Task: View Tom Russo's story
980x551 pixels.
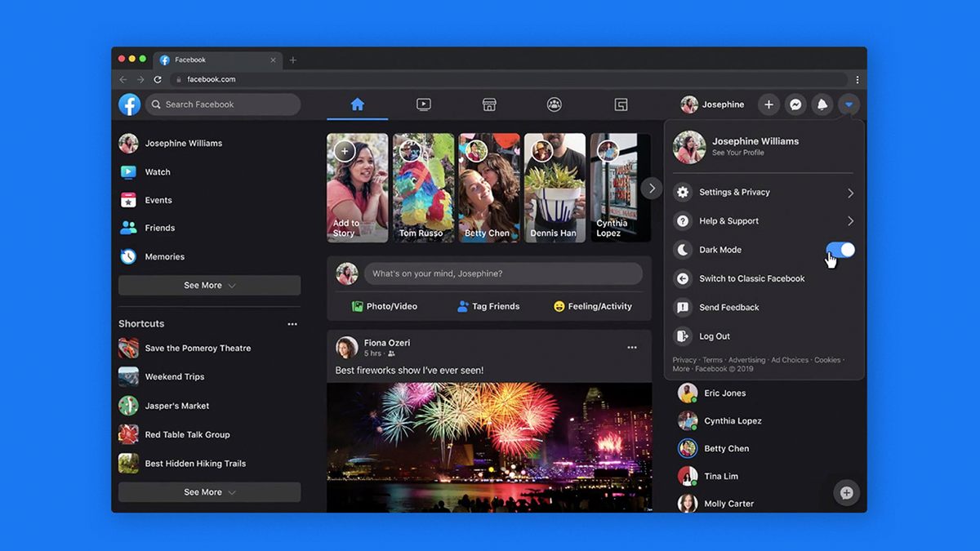Action: pos(424,188)
